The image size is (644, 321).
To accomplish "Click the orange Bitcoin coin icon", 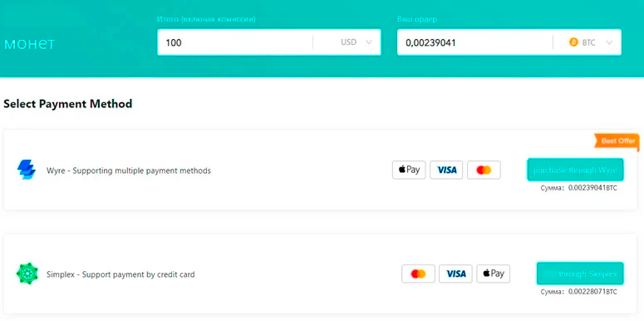I will [x=573, y=42].
